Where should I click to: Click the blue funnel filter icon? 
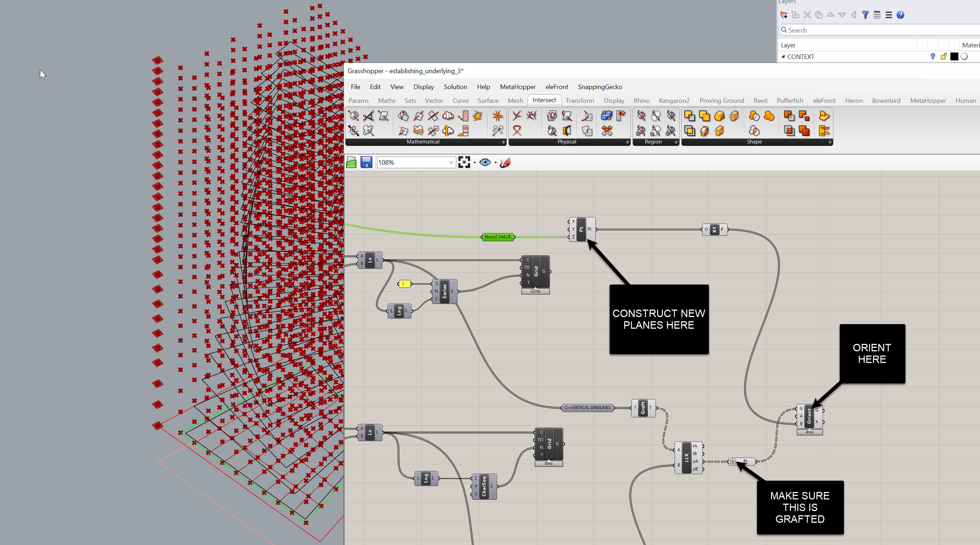[865, 15]
